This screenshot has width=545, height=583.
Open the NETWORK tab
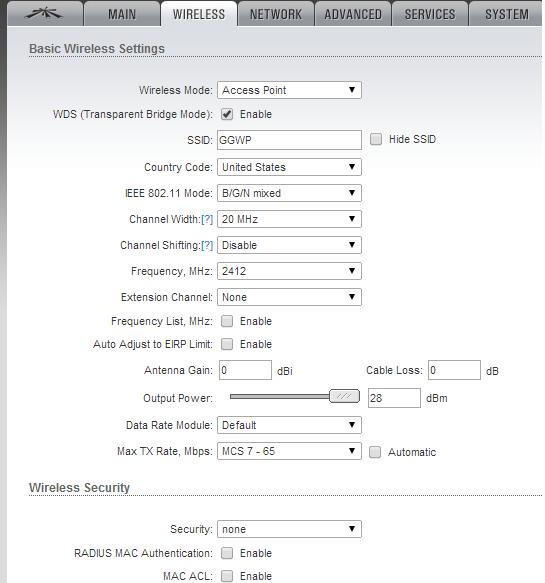(x=276, y=14)
